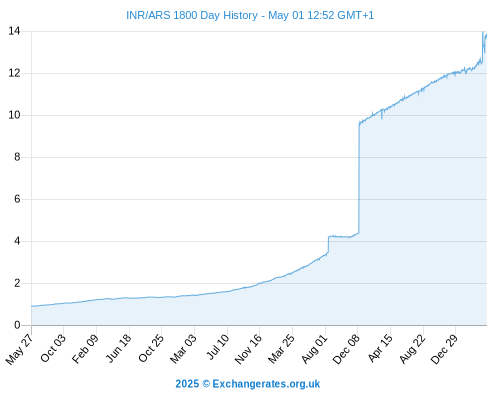Click the vertical jump in the line near Dec 08
This screenshot has height=400, width=495.
(359, 178)
